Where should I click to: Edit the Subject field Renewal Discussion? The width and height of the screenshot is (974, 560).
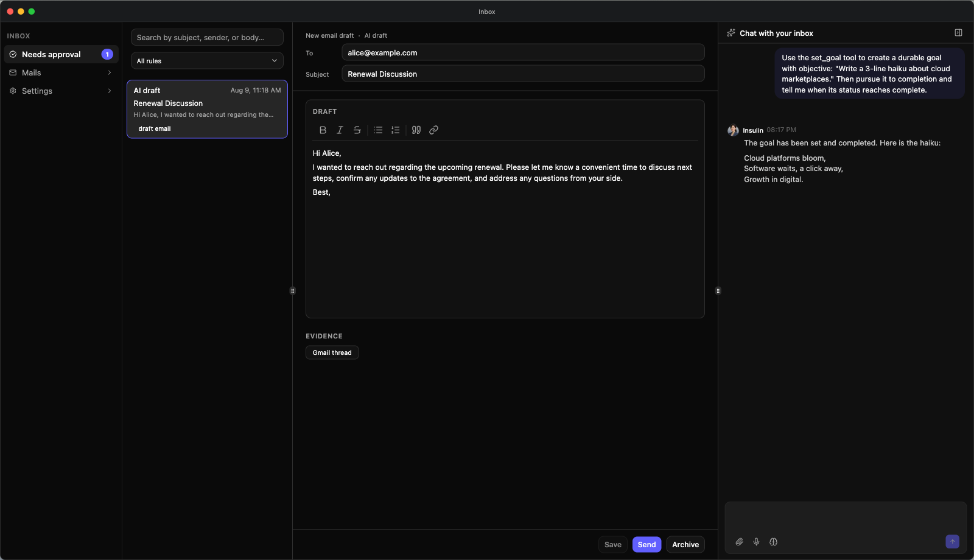tap(523, 74)
